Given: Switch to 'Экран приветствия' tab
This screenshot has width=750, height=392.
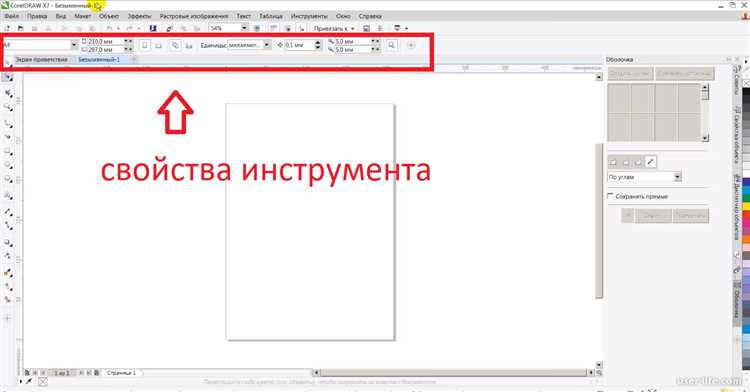Looking at the screenshot, I should pos(41,60).
